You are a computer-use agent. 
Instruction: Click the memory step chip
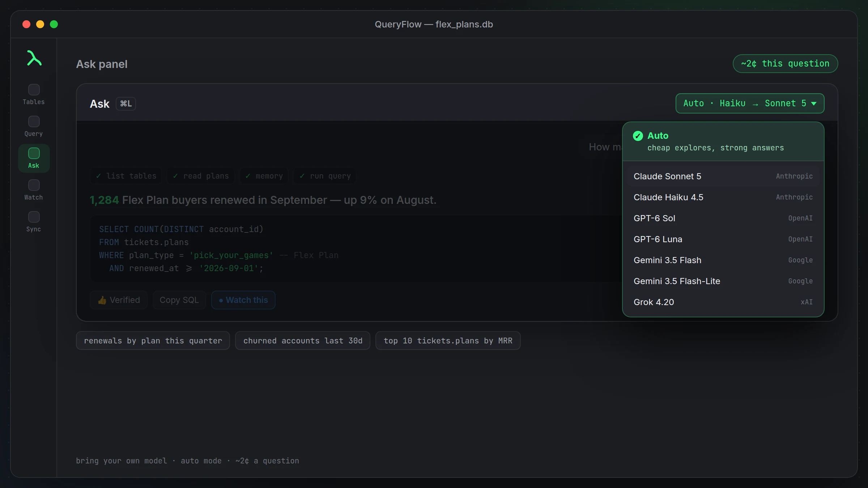pos(264,176)
